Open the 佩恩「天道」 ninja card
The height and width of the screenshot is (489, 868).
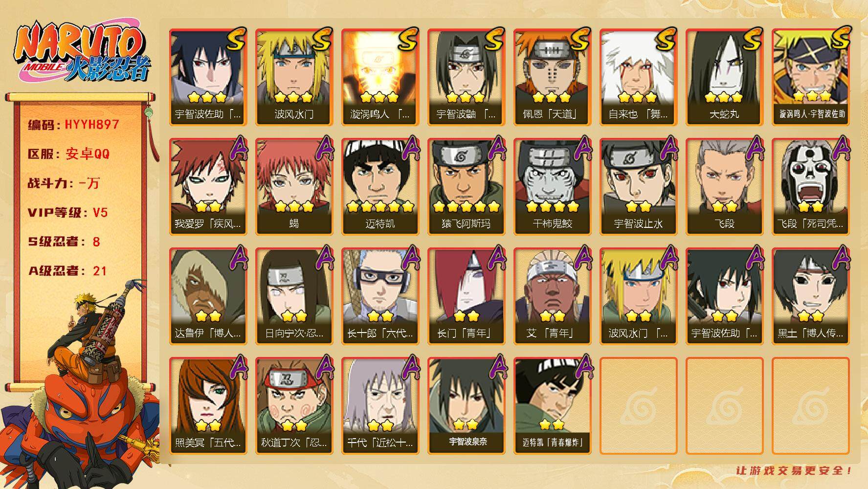click(552, 77)
